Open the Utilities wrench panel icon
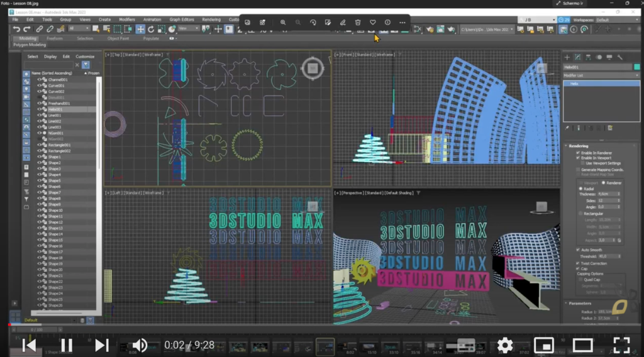The height and width of the screenshot is (357, 644). tap(620, 57)
